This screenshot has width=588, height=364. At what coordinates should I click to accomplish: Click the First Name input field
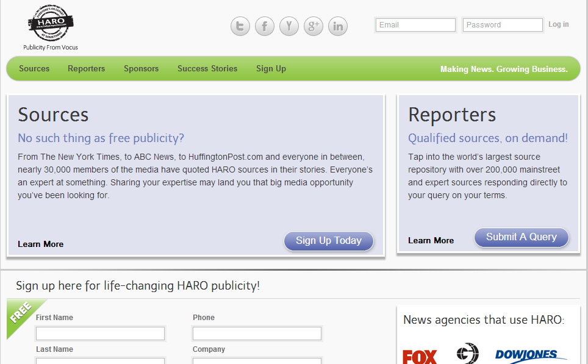click(100, 334)
